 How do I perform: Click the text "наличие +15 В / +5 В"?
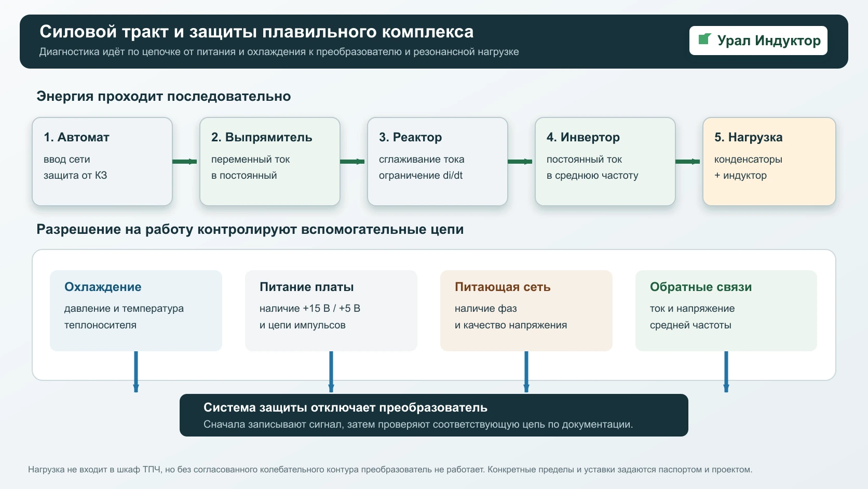[x=310, y=308]
